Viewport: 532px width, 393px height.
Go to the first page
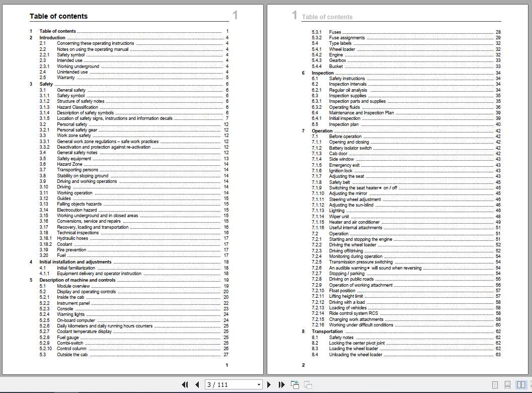click(x=185, y=384)
